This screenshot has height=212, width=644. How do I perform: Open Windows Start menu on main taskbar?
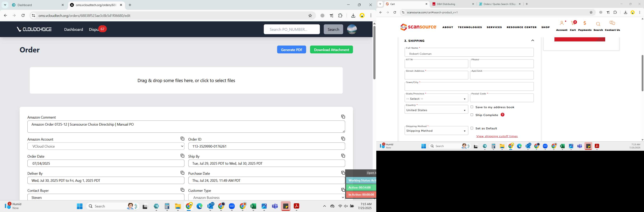click(x=80, y=206)
